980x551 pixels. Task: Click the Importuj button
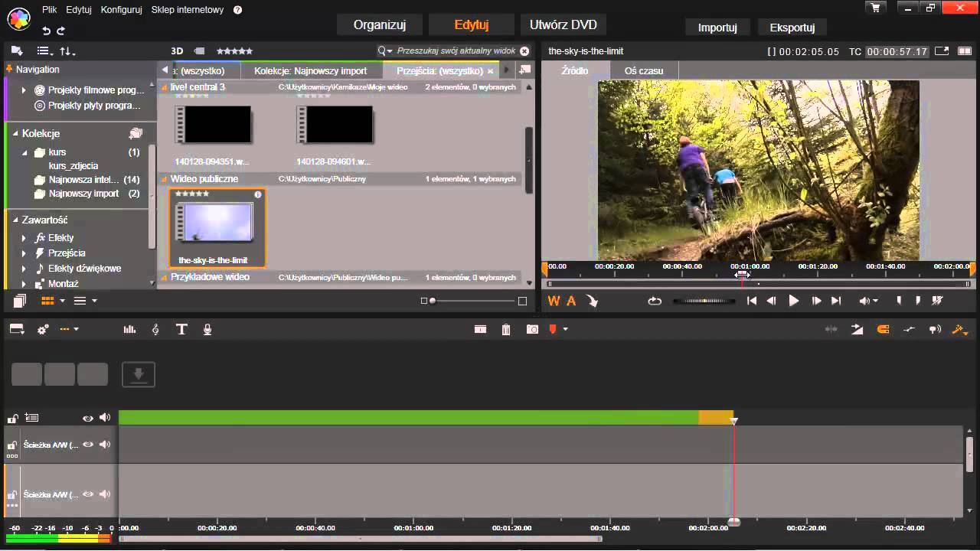(717, 27)
